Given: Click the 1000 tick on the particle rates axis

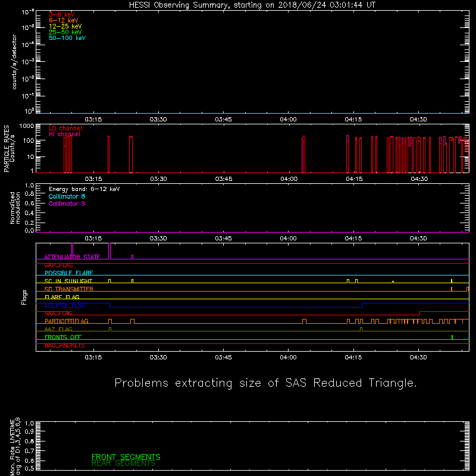Looking at the screenshot, I should pos(27,126).
